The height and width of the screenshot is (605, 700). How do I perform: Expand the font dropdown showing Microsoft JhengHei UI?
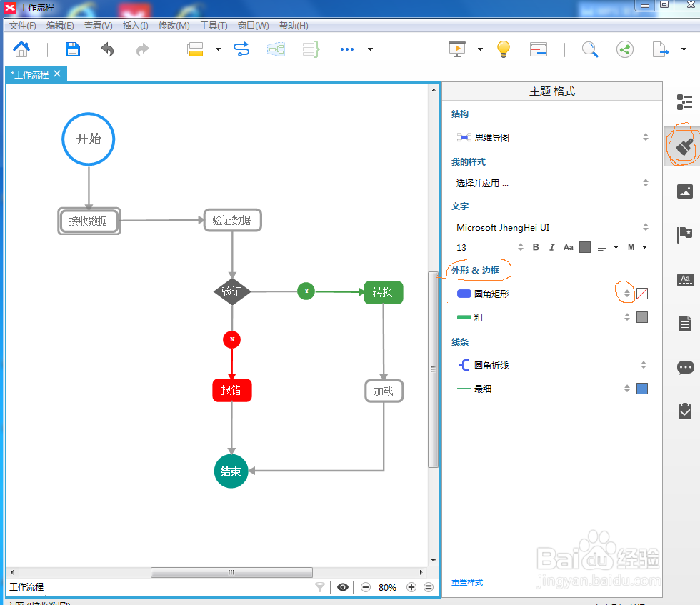click(645, 227)
